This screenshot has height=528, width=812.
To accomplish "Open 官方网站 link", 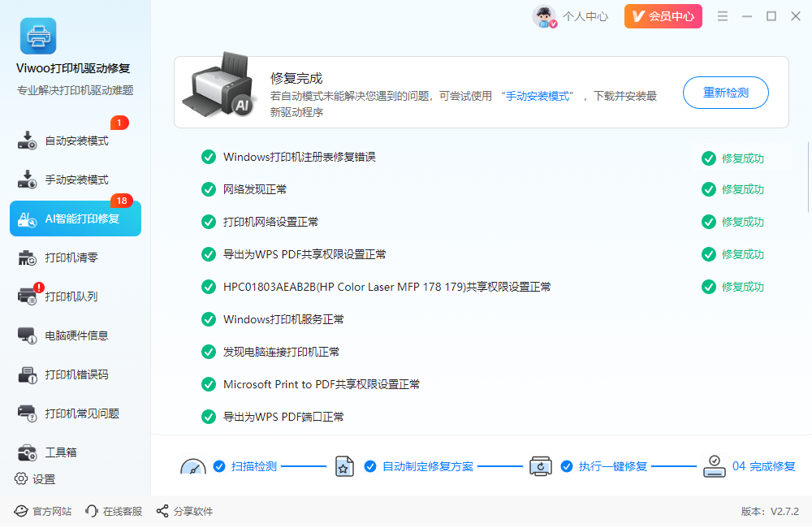I will click(x=42, y=512).
